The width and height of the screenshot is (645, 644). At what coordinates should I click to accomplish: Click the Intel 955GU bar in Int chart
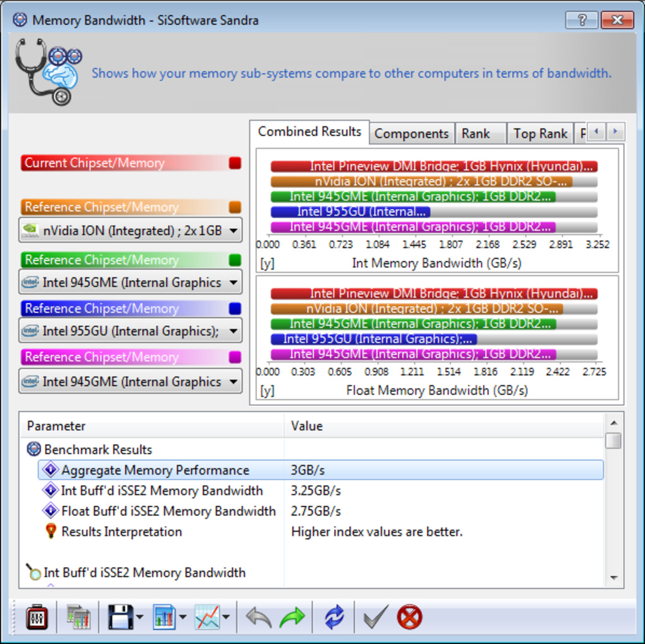click(351, 212)
